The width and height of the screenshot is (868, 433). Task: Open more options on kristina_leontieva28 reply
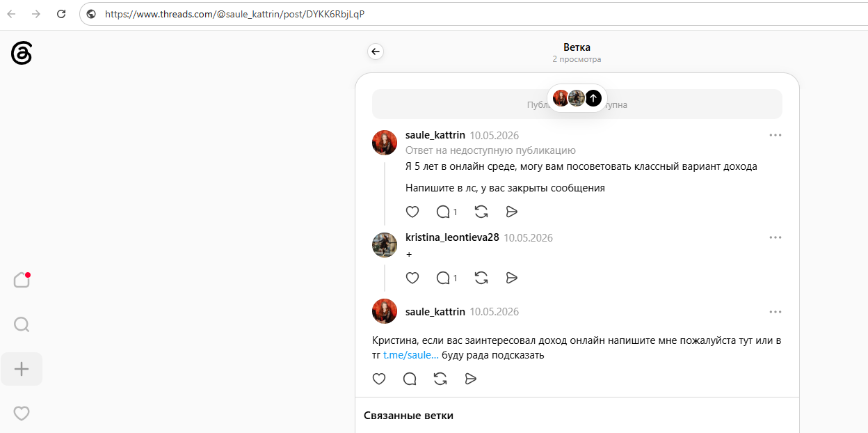(775, 237)
